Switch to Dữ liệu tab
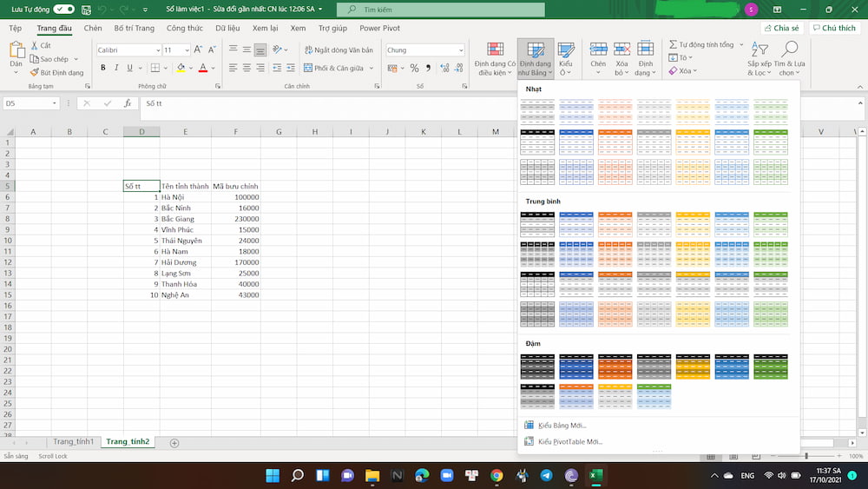The height and width of the screenshot is (489, 868). (x=227, y=28)
